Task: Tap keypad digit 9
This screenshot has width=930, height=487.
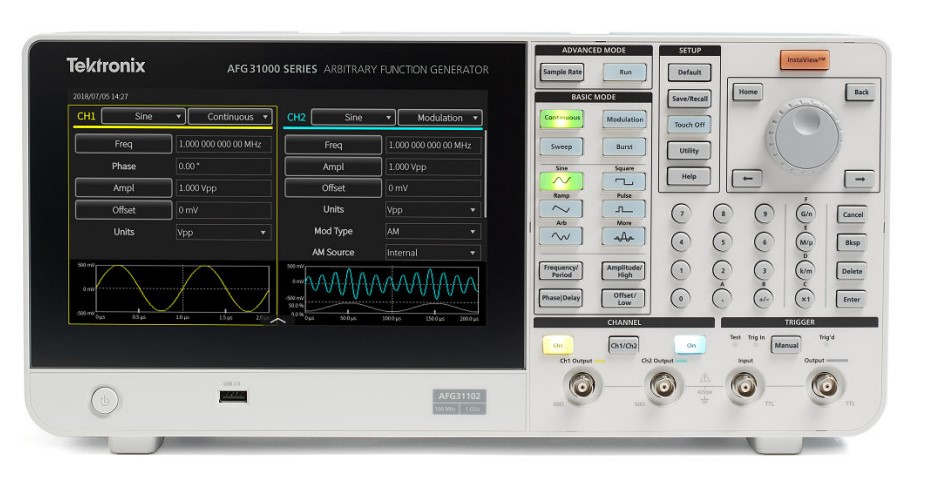Action: pyautogui.click(x=764, y=214)
